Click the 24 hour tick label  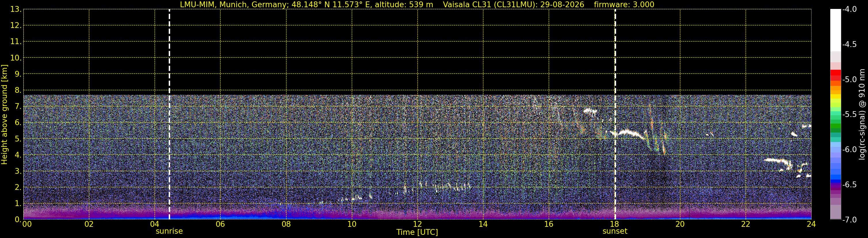811,224
